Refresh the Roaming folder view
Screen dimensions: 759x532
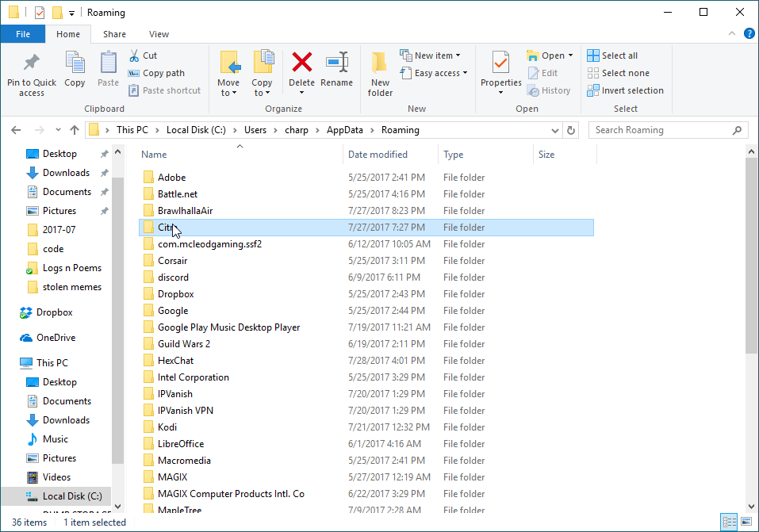[571, 130]
